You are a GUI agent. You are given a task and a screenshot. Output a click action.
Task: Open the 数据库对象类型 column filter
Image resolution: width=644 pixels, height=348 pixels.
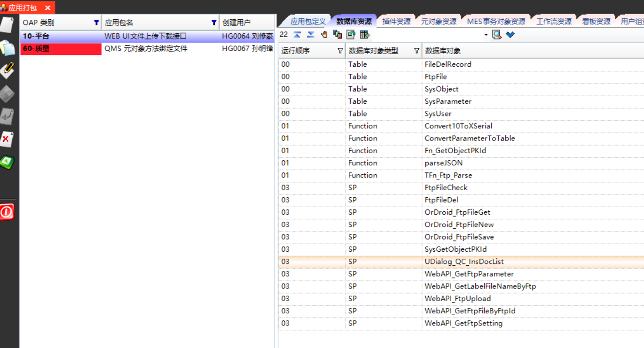point(416,51)
